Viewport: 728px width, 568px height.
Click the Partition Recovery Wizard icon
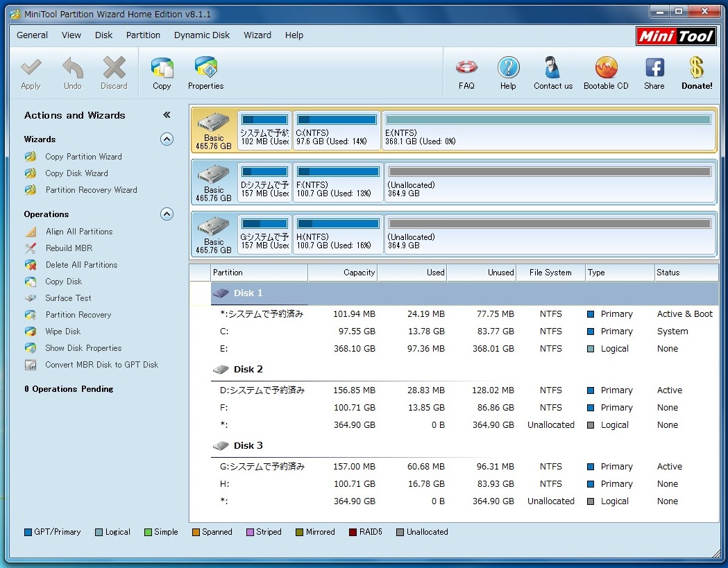[31, 190]
